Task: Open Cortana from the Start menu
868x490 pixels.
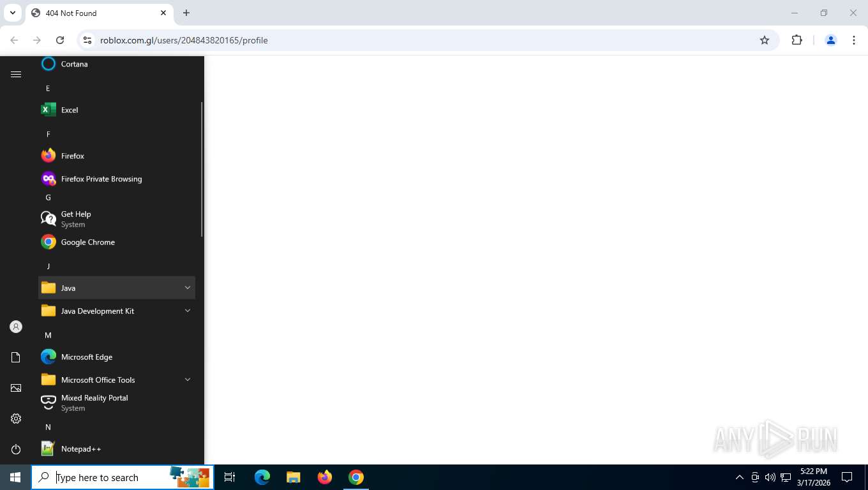Action: click(116, 64)
